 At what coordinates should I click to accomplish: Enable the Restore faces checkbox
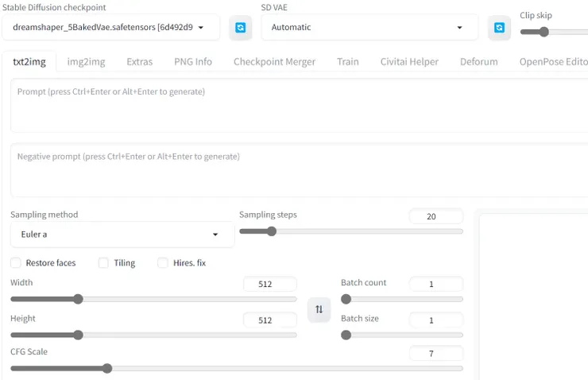(16, 263)
